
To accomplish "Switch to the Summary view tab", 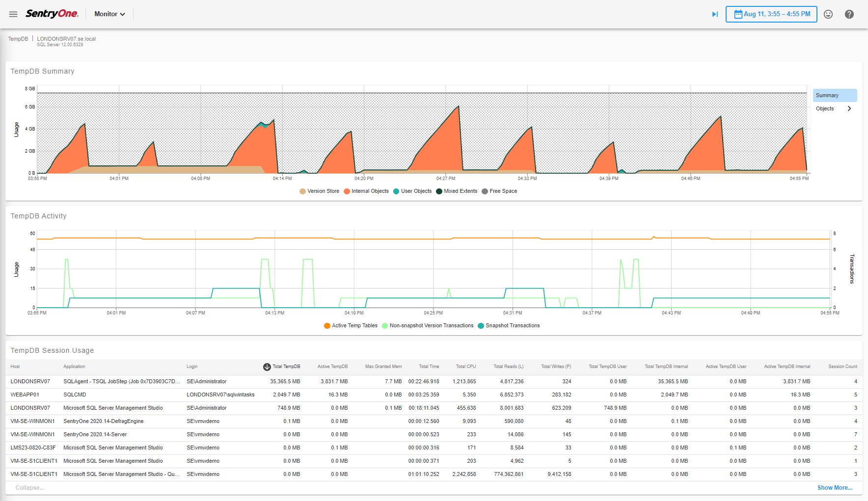I will 834,95.
